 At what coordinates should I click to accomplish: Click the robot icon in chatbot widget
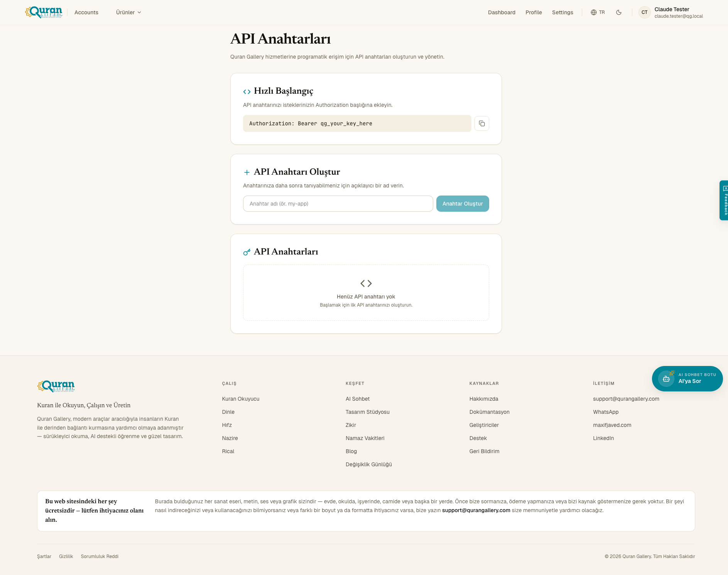666,379
